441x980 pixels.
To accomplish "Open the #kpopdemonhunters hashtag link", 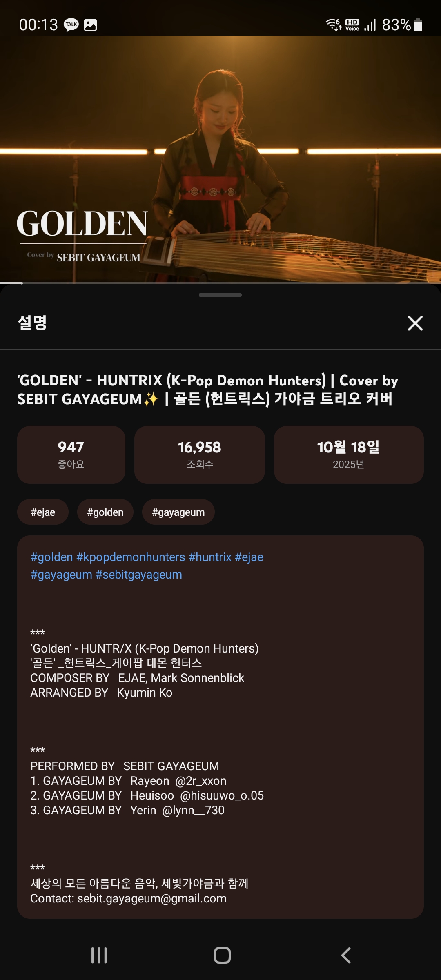I will point(131,557).
